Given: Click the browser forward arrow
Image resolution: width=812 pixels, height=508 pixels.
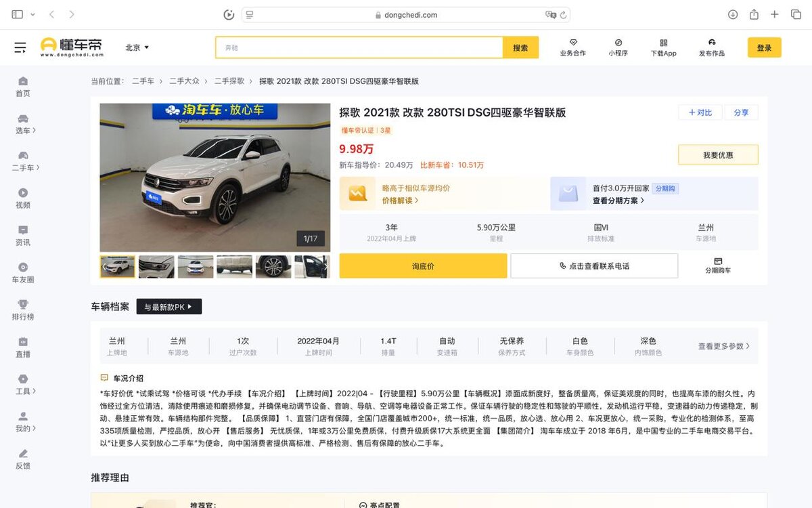Looking at the screenshot, I should tap(72, 14).
